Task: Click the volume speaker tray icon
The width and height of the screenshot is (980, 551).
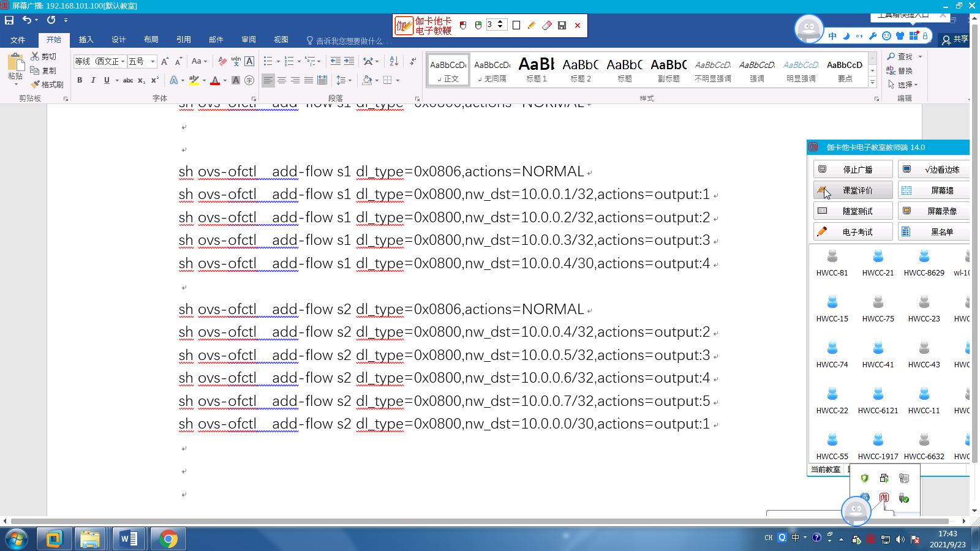Action: pos(900,539)
